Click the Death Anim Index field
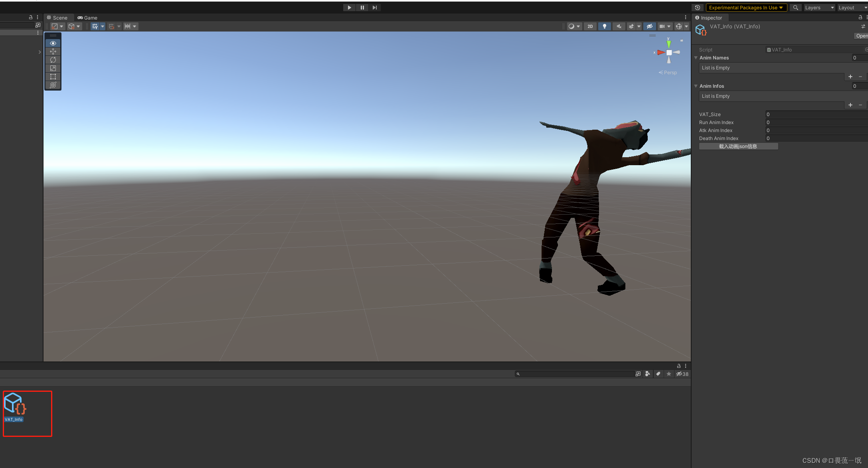Screen dimensions: 868x468 point(816,138)
